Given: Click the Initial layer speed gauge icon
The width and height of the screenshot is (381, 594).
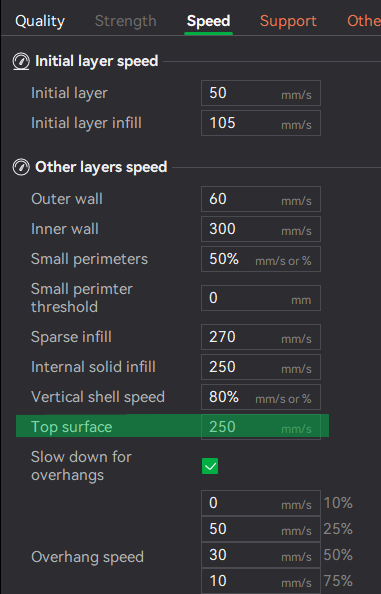Looking at the screenshot, I should 21,61.
